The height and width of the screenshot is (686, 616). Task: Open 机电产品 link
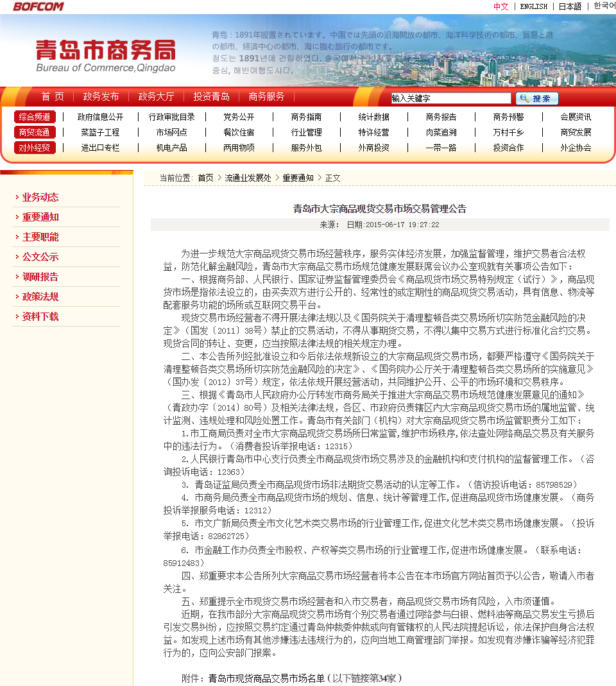point(171,148)
